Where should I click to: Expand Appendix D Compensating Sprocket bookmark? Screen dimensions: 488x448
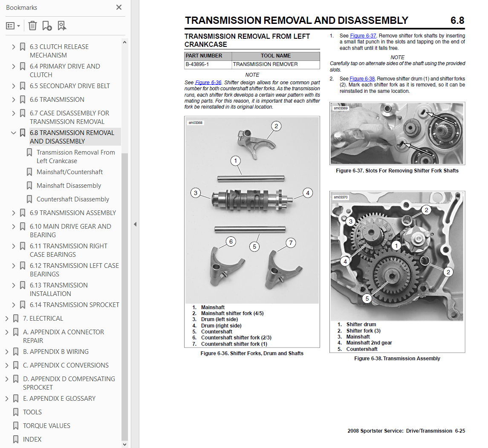pyautogui.click(x=7, y=379)
